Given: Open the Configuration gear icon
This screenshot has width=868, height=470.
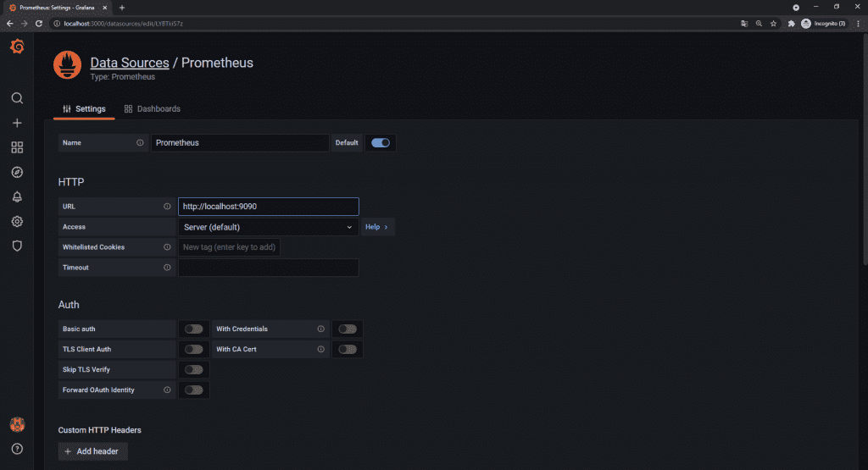Looking at the screenshot, I should click(x=17, y=221).
